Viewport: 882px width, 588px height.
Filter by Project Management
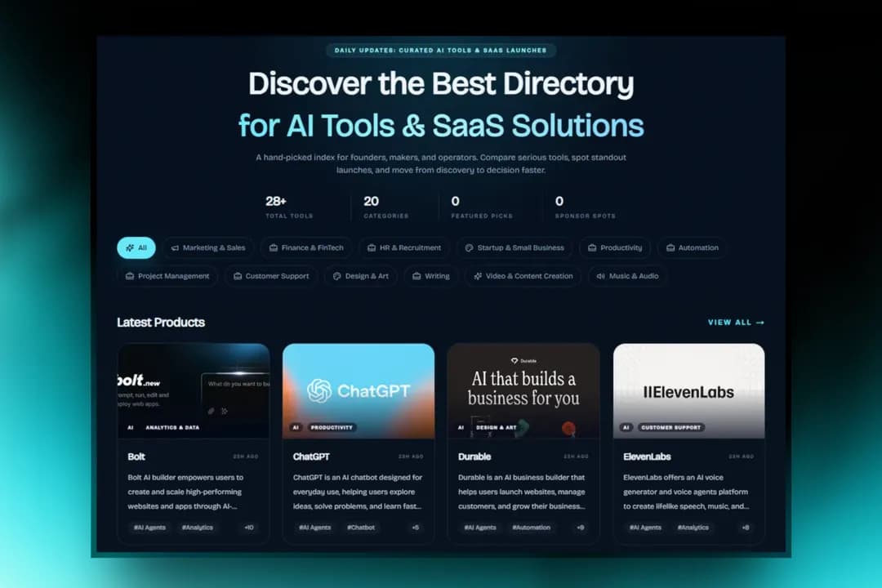167,276
